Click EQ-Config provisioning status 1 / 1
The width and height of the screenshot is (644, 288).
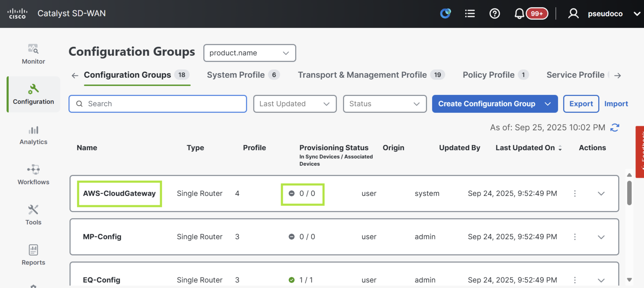(301, 280)
